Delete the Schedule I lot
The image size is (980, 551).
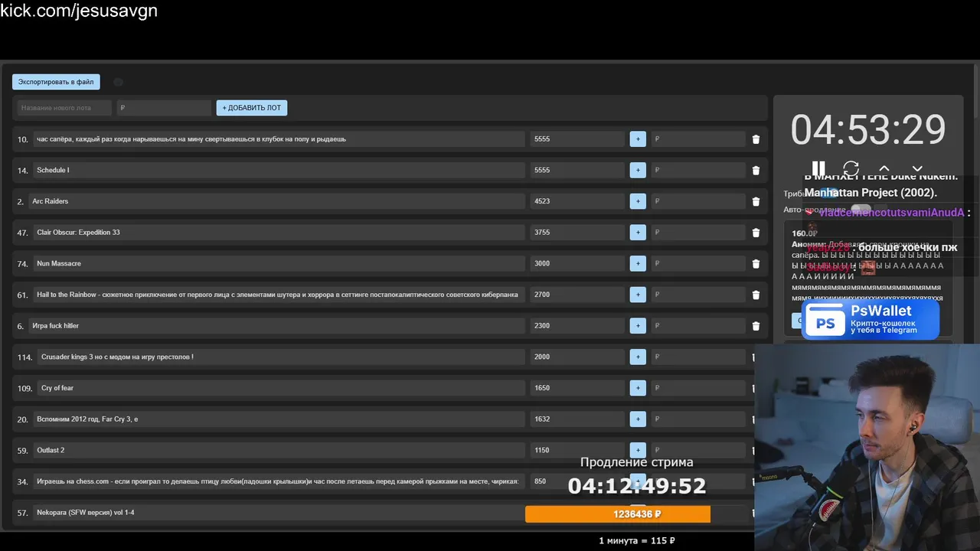click(756, 170)
